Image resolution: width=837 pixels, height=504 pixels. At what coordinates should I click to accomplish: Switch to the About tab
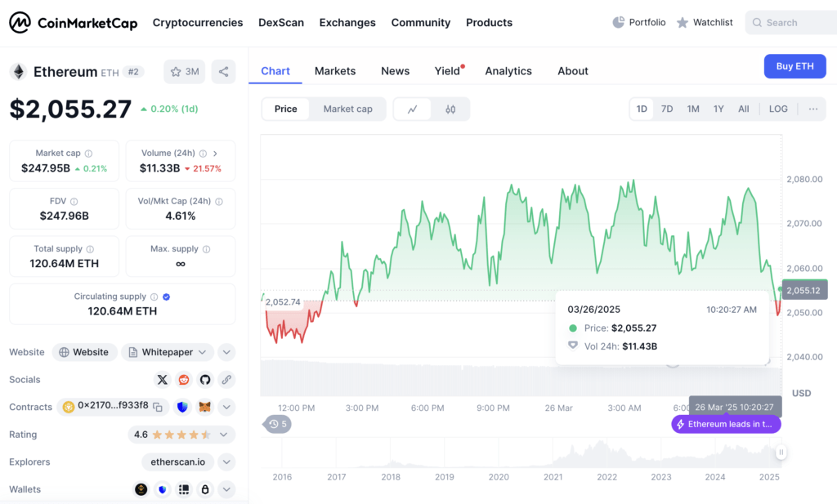pyautogui.click(x=573, y=71)
